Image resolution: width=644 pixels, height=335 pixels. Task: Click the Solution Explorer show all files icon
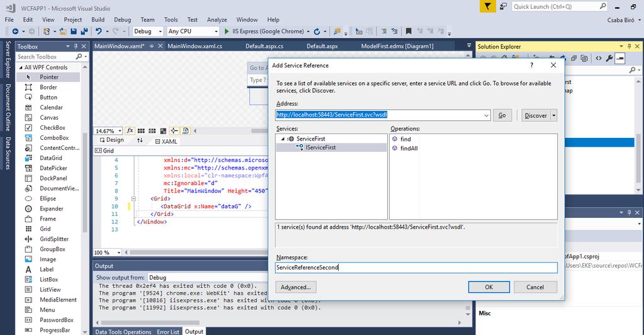pyautogui.click(x=584, y=59)
